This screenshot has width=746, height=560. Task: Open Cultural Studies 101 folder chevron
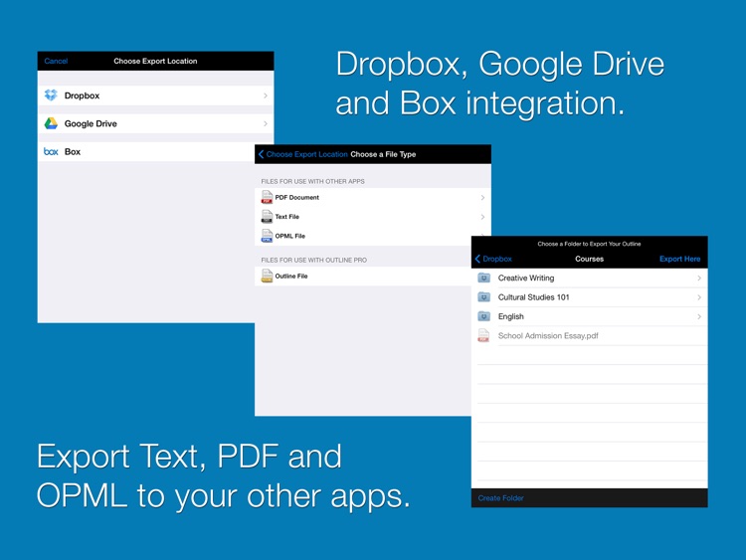point(699,297)
